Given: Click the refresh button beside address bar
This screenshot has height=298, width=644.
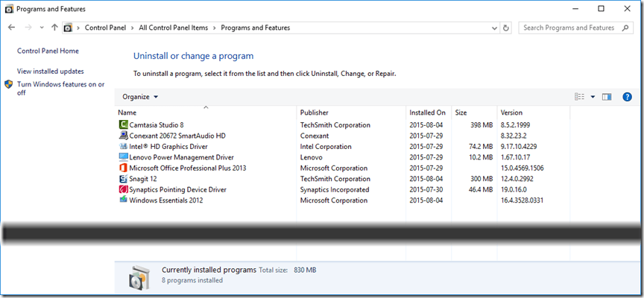Looking at the screenshot, I should coord(506,28).
